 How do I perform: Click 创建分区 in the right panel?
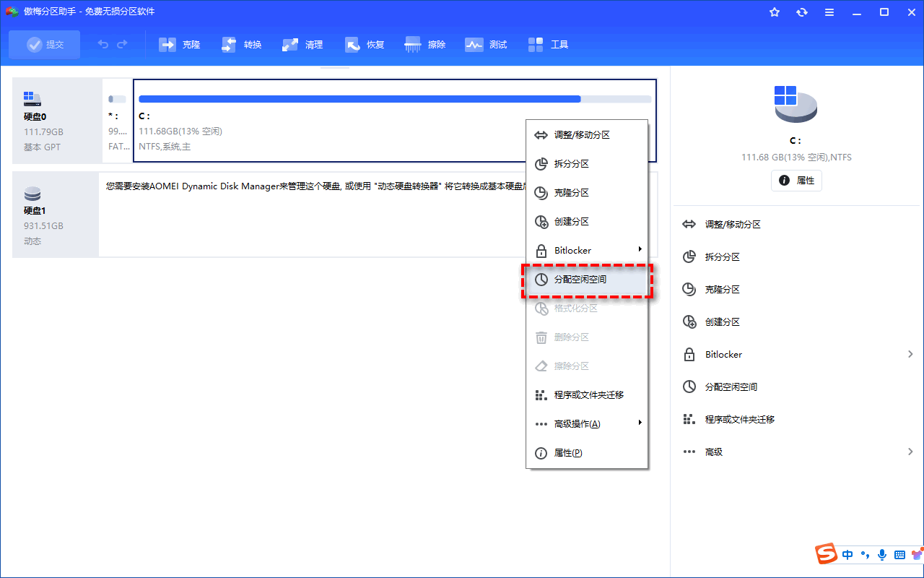coord(723,322)
